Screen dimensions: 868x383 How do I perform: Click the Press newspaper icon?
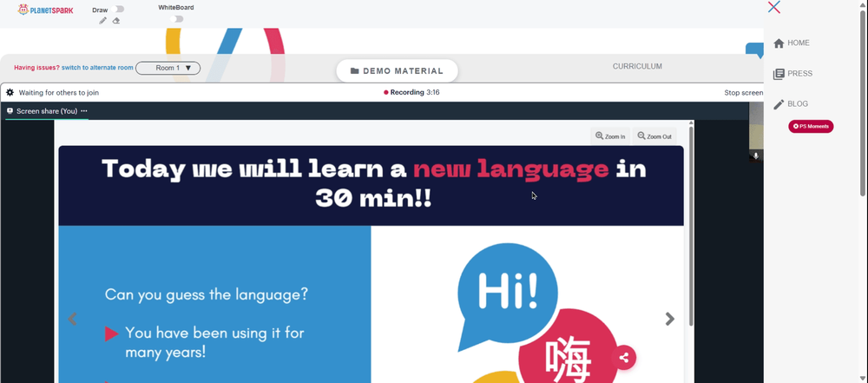[779, 74]
